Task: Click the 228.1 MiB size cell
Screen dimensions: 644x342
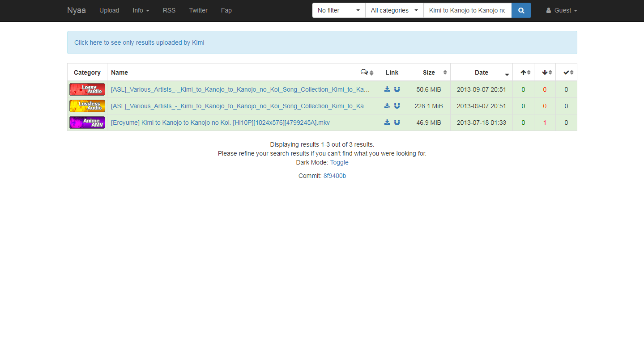Action: click(429, 106)
